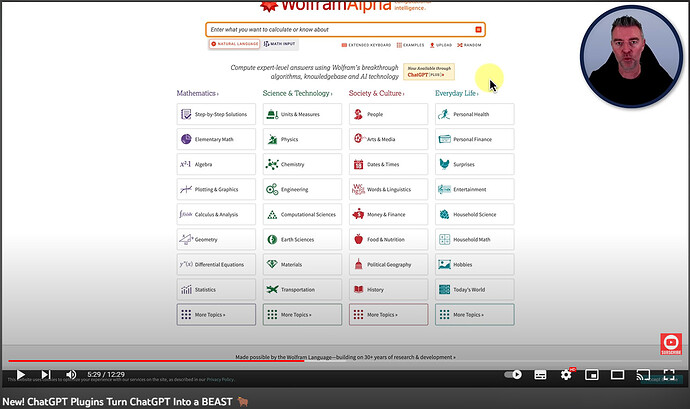Open the Examples link
Screen dimensions: 690x409
(410, 45)
